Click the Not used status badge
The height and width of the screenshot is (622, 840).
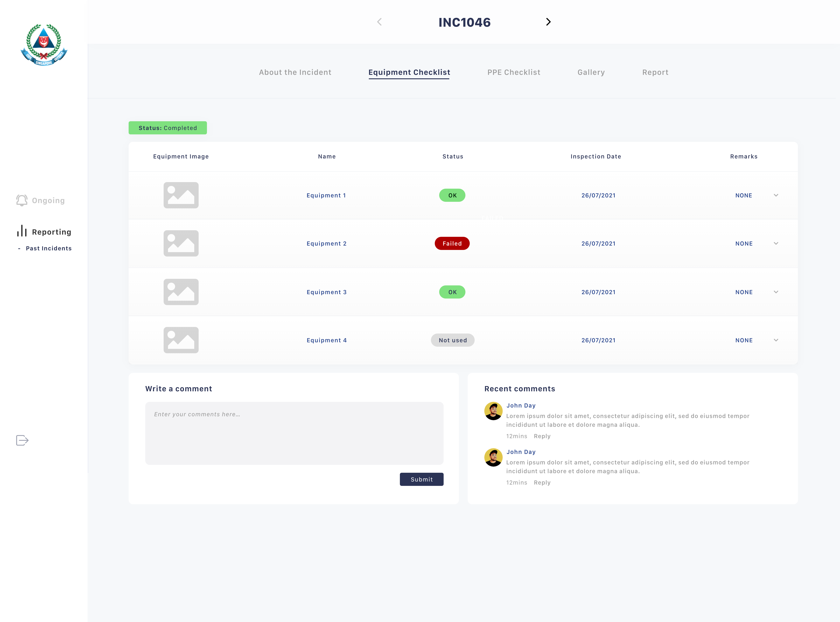tap(453, 340)
